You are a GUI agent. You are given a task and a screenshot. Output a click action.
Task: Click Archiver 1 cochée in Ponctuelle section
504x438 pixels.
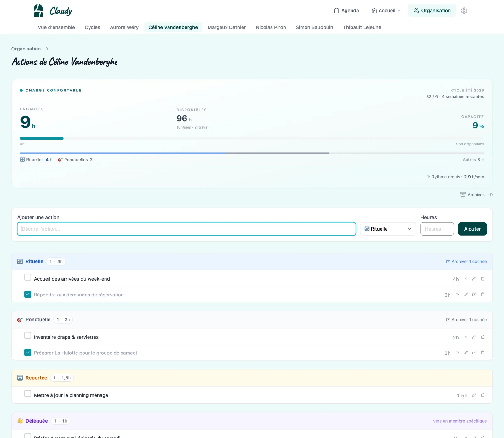pos(466,320)
